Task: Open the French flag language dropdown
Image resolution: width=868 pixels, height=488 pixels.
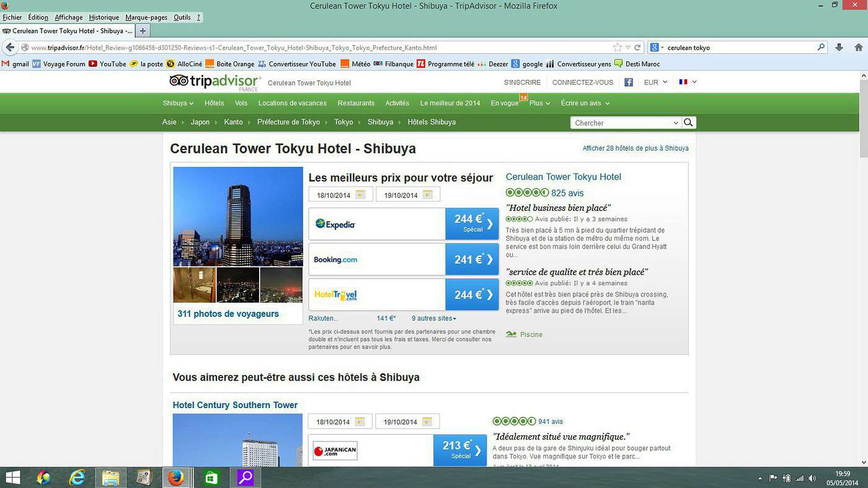Action: click(x=688, y=82)
